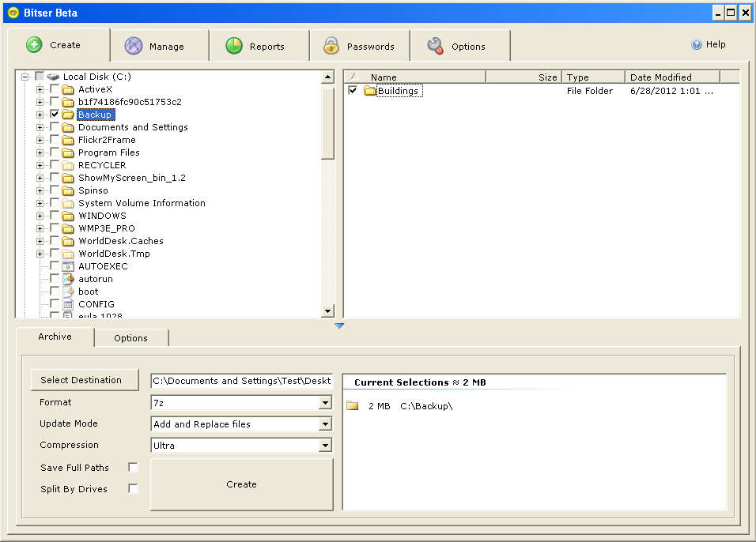Open the Format dropdown showing 7z
The height and width of the screenshot is (542, 756).
click(x=324, y=403)
